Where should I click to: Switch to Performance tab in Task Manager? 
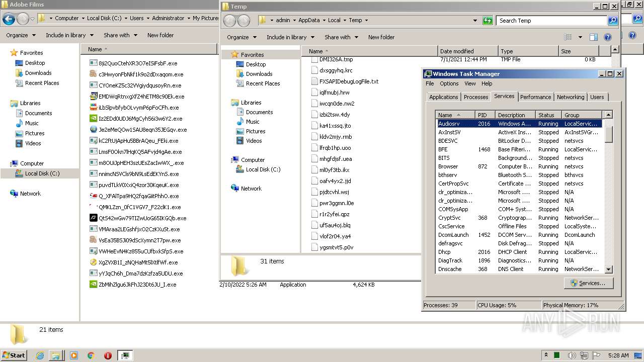pyautogui.click(x=535, y=97)
